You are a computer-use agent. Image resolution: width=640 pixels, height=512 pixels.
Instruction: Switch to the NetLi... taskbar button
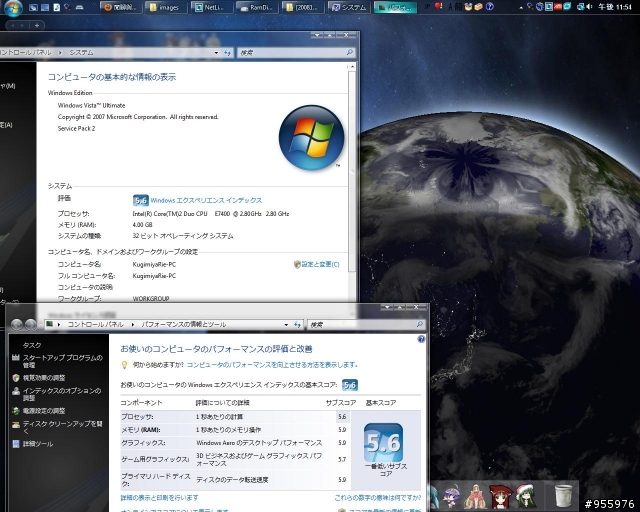(x=211, y=7)
